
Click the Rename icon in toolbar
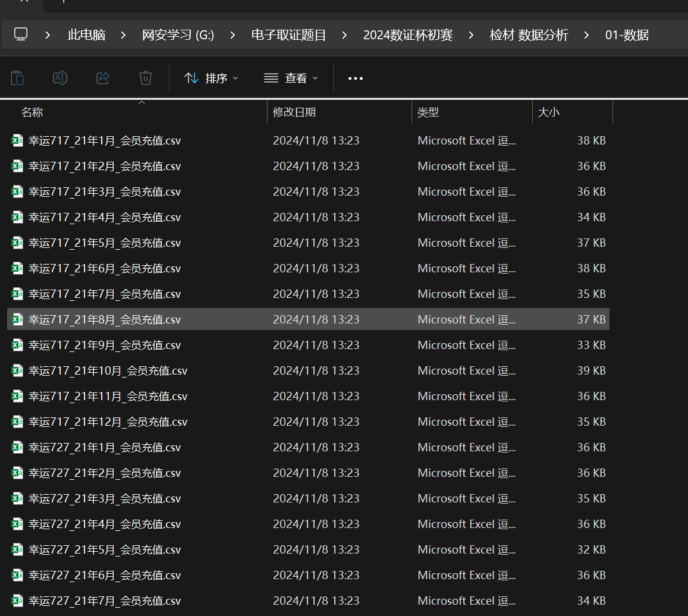click(x=60, y=78)
